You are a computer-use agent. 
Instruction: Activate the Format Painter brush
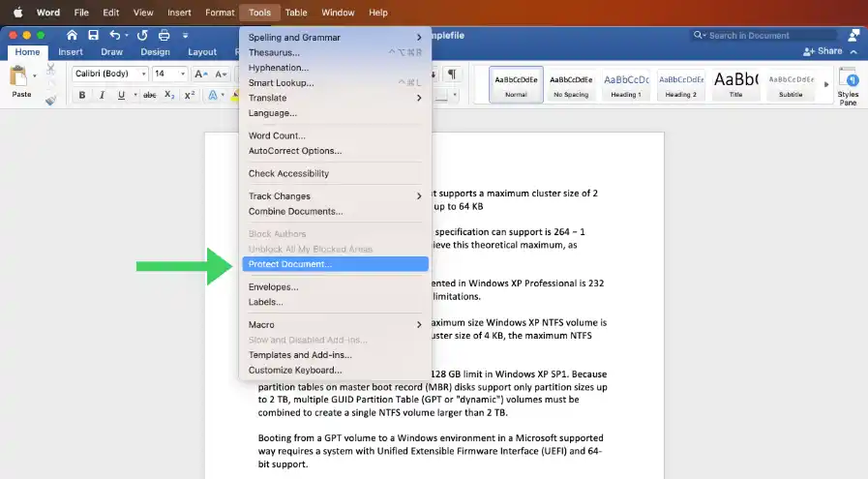click(x=50, y=100)
